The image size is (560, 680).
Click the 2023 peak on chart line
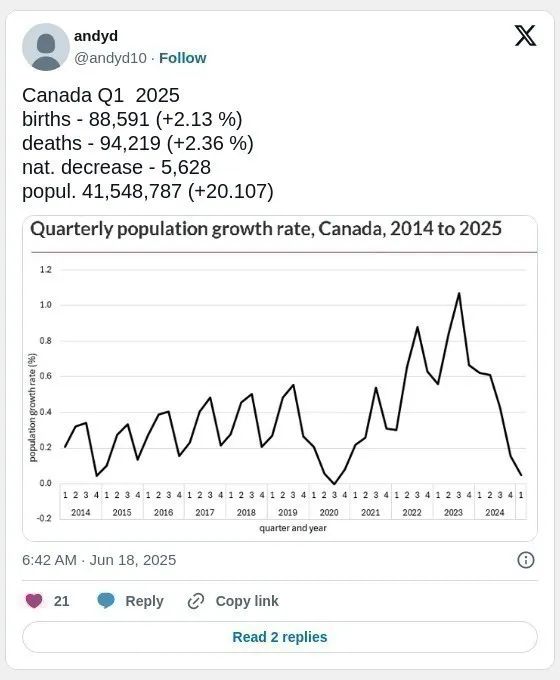[459, 294]
